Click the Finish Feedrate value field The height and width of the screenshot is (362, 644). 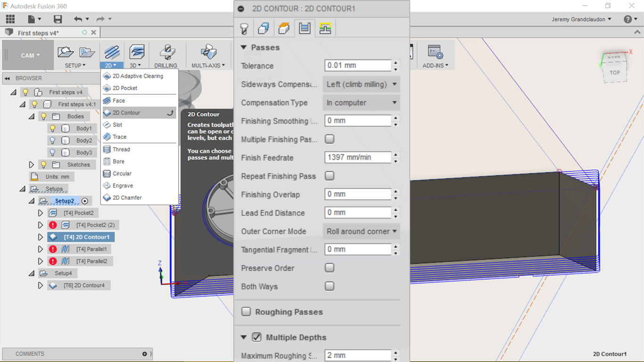tap(358, 157)
